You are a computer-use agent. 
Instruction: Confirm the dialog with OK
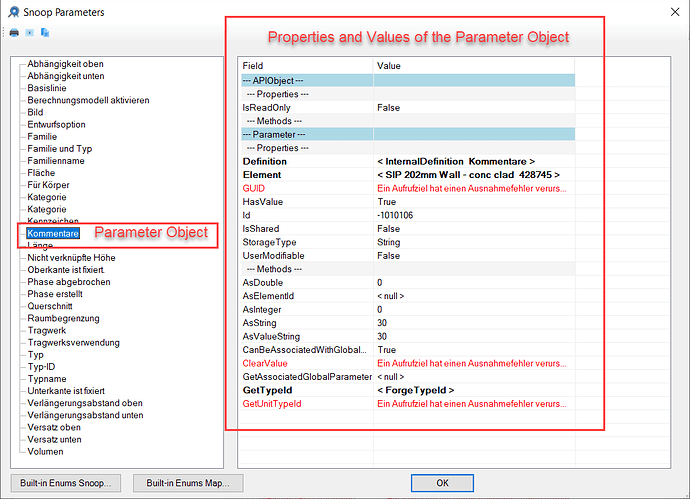pyautogui.click(x=442, y=483)
